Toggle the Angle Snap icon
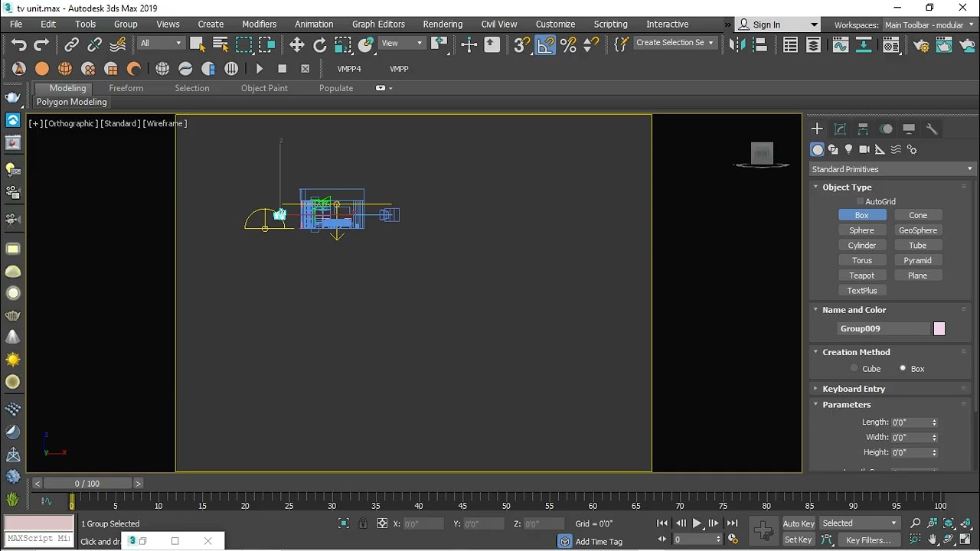Image resolution: width=980 pixels, height=551 pixels. 545,45
